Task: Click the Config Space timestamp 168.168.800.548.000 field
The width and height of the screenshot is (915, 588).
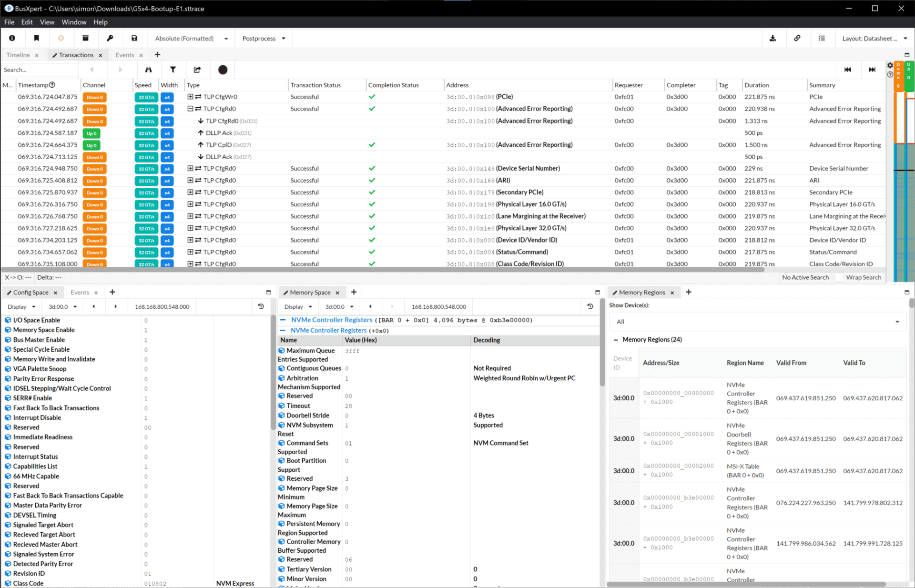Action: pos(162,306)
